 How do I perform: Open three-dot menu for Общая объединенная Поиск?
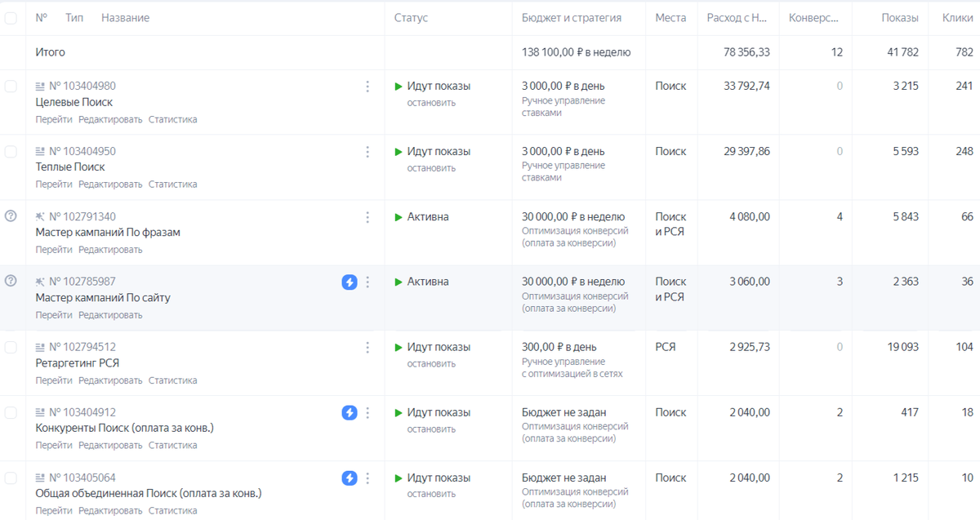point(367,478)
